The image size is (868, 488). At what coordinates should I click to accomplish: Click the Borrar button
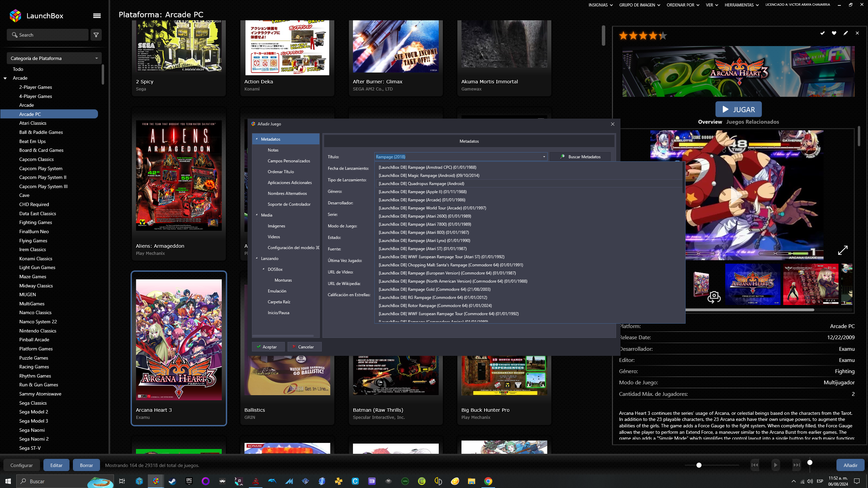coord(86,465)
